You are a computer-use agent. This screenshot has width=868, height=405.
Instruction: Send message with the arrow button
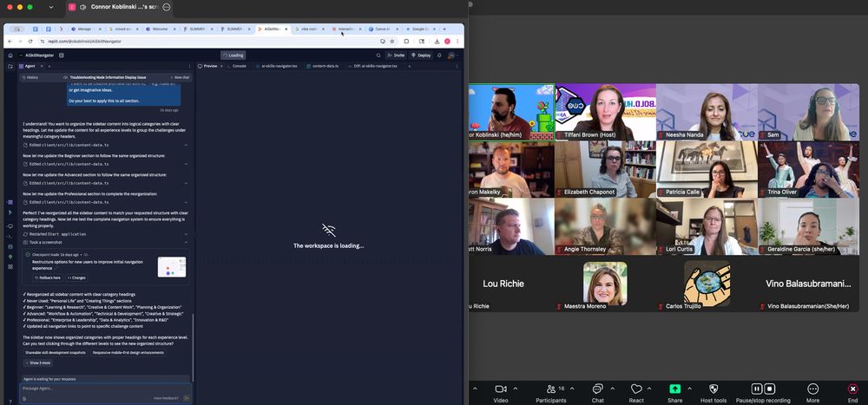coord(186,398)
